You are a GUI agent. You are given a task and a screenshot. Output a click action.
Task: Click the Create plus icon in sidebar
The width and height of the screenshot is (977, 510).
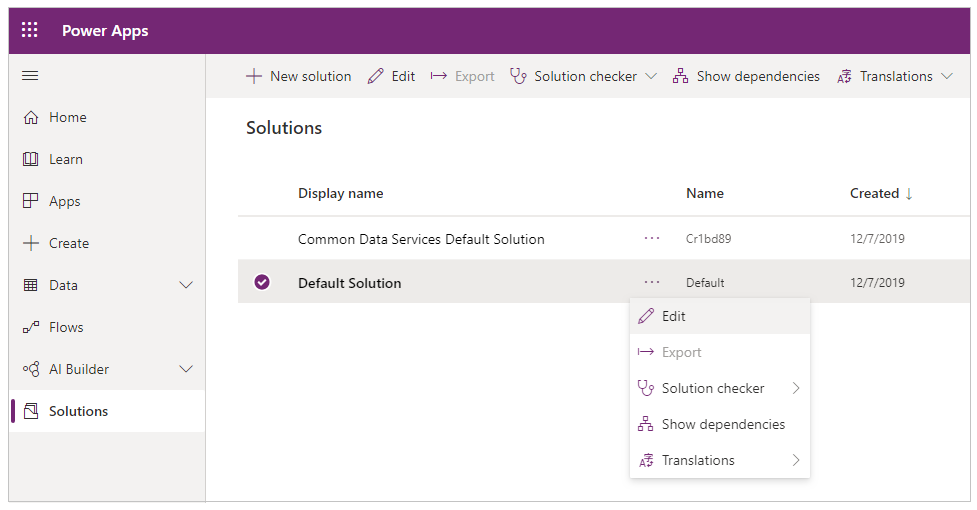pyautogui.click(x=31, y=243)
